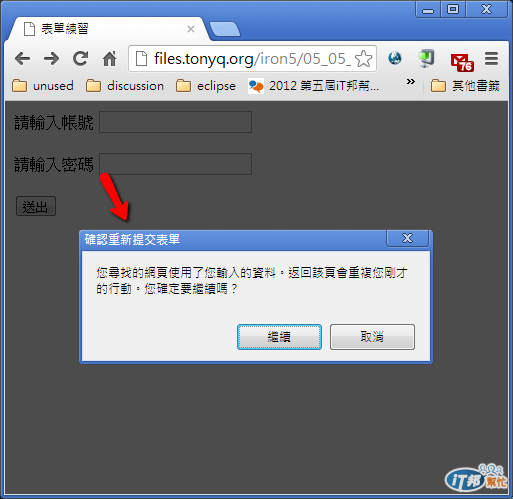
Task: Click the address bar URL field
Action: click(x=245, y=59)
